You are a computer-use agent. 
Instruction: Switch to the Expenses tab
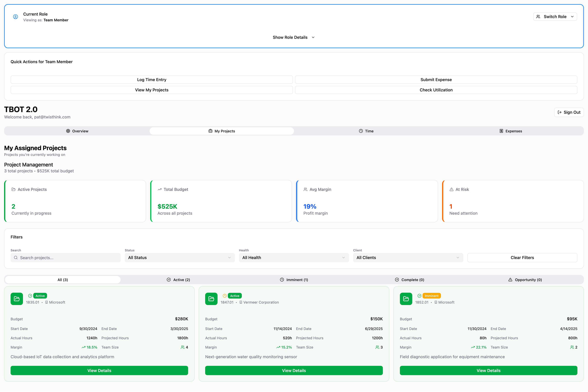pos(511,131)
